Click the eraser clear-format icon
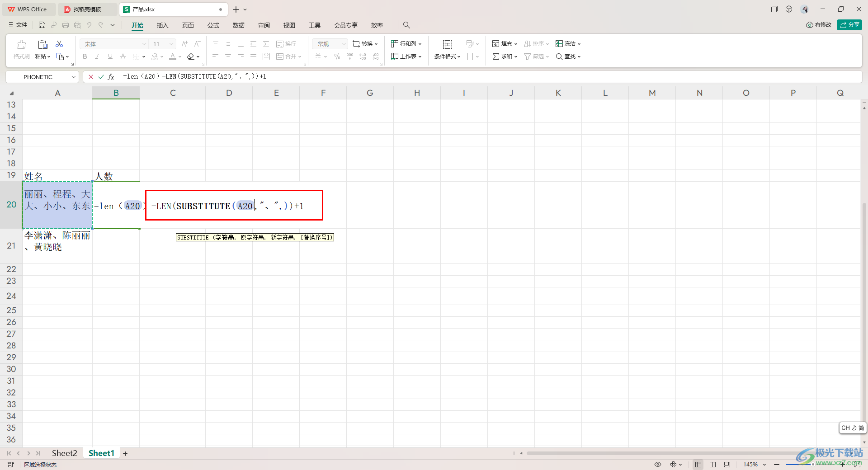Viewport: 868px width, 470px height. [x=191, y=56]
